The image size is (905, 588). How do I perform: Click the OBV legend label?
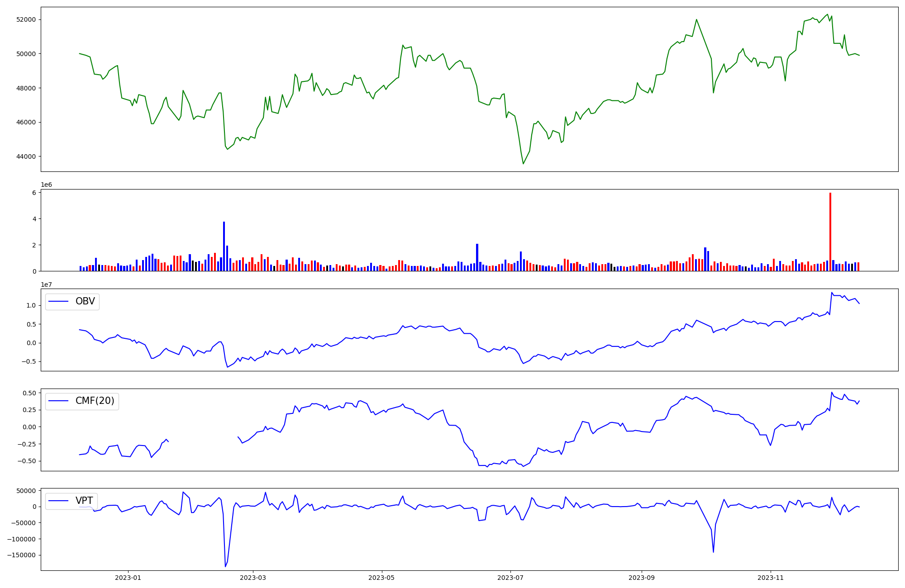[85, 301]
